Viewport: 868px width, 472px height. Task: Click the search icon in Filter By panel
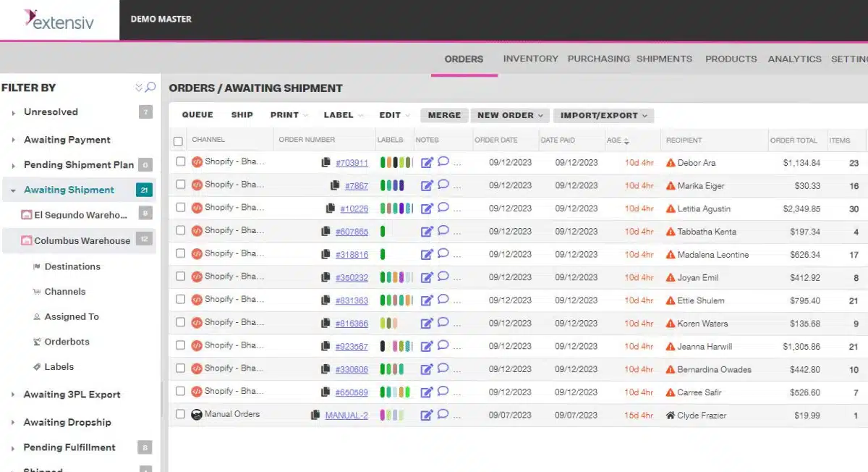coord(150,88)
